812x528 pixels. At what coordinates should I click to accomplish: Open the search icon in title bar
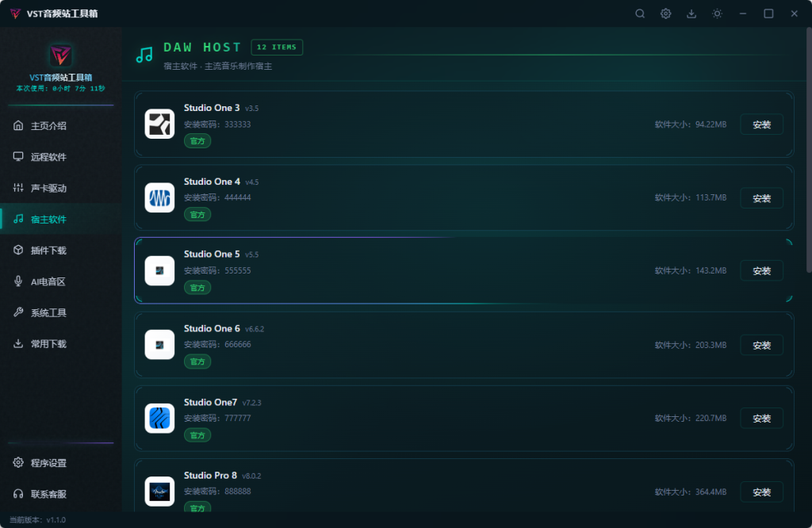tap(640, 13)
